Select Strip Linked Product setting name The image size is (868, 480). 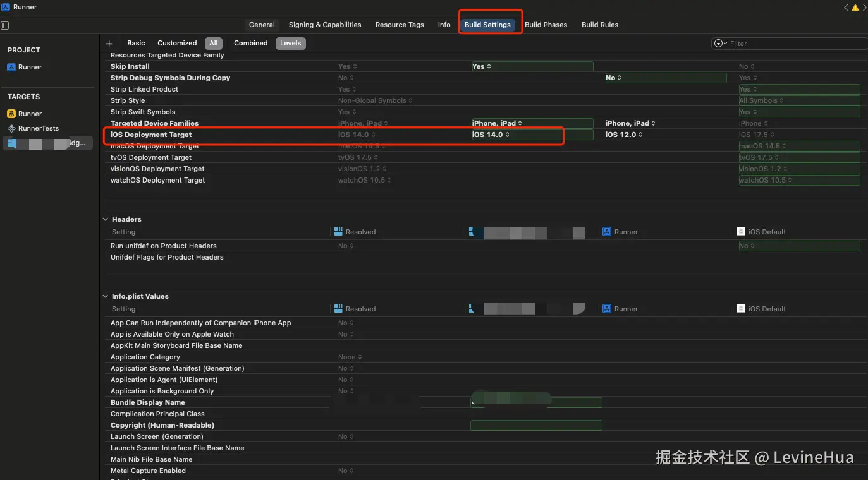[x=145, y=89]
